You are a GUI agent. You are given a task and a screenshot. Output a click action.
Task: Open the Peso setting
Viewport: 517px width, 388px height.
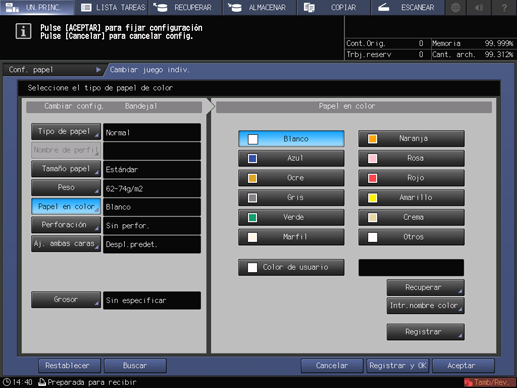66,188
